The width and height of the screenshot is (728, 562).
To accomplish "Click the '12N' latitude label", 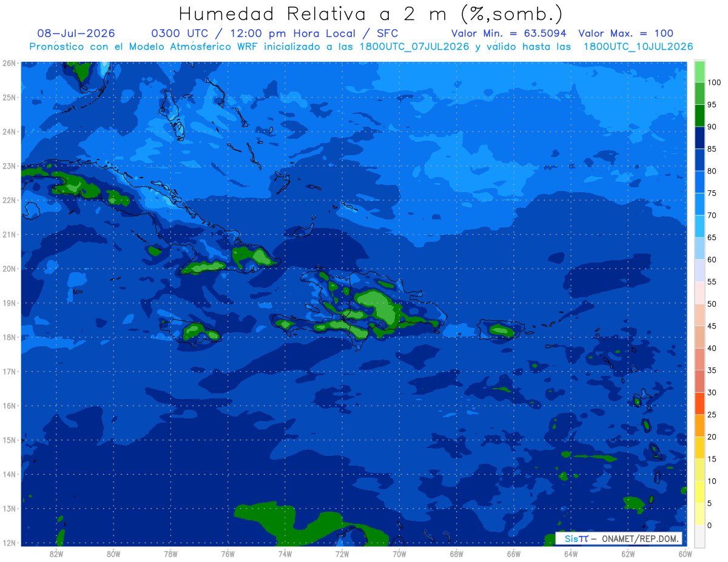I will (x=8, y=543).
